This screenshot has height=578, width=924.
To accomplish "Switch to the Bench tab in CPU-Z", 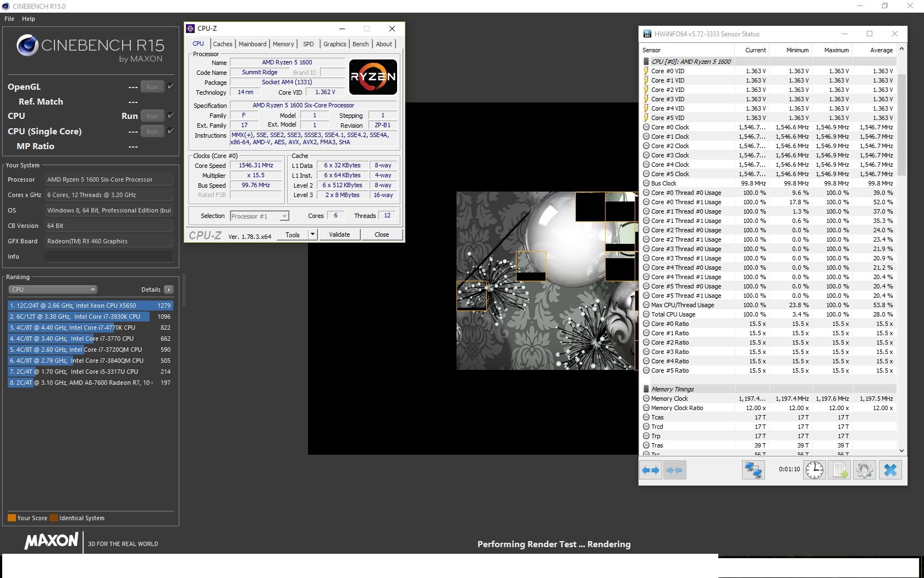I will (x=361, y=44).
